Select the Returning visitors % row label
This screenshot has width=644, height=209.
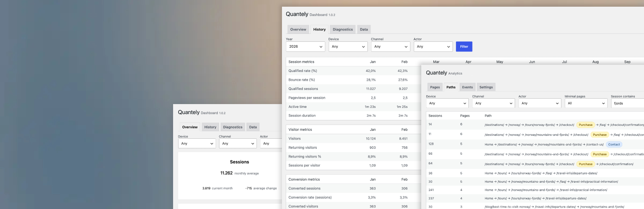pos(305,156)
